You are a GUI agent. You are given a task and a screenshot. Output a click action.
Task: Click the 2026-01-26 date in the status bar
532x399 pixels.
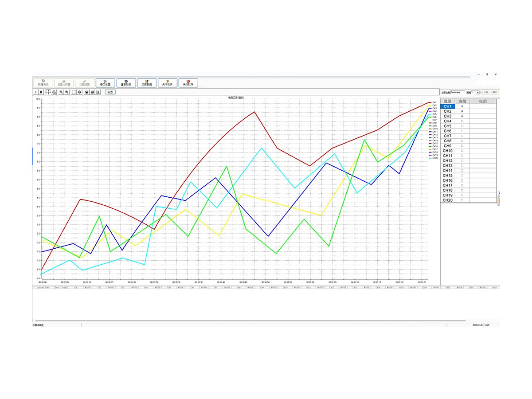tap(477, 325)
